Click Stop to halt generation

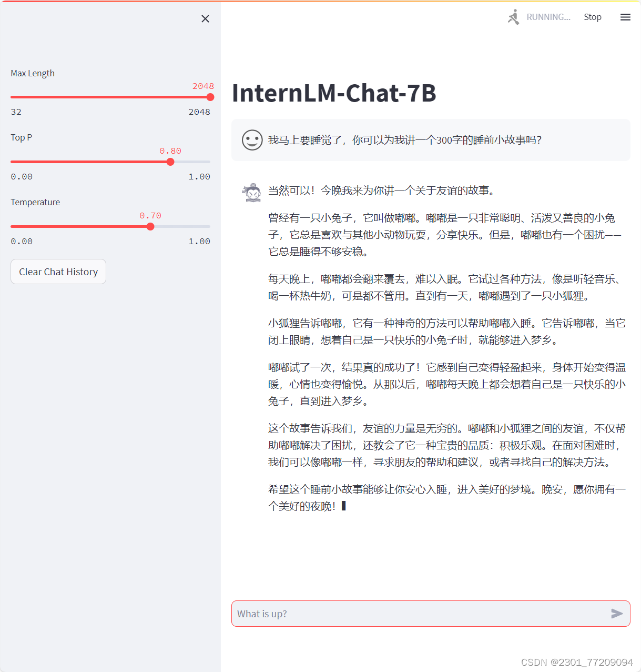592,17
